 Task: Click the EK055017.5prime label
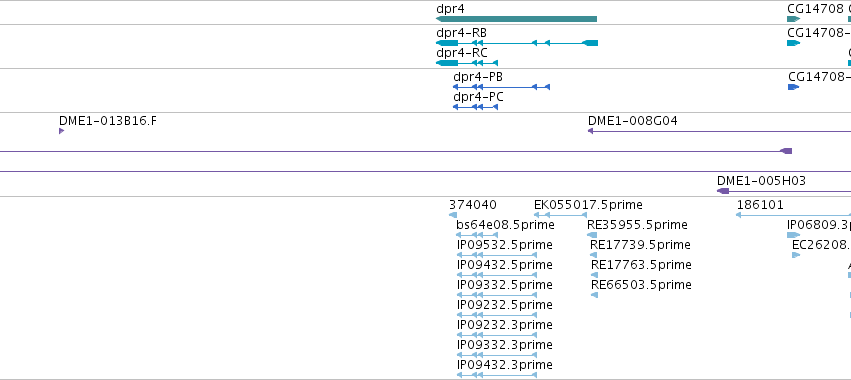pyautogui.click(x=588, y=205)
